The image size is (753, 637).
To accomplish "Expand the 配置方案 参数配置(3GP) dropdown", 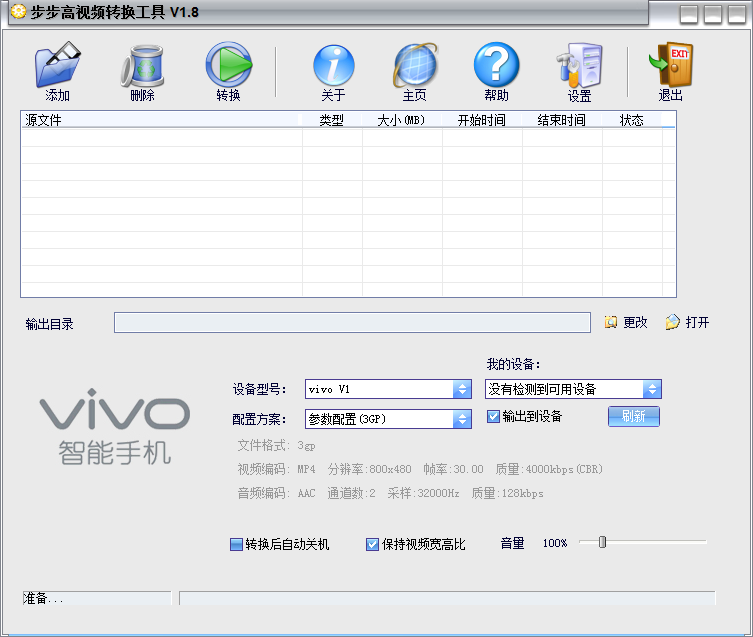I will pos(462,419).
